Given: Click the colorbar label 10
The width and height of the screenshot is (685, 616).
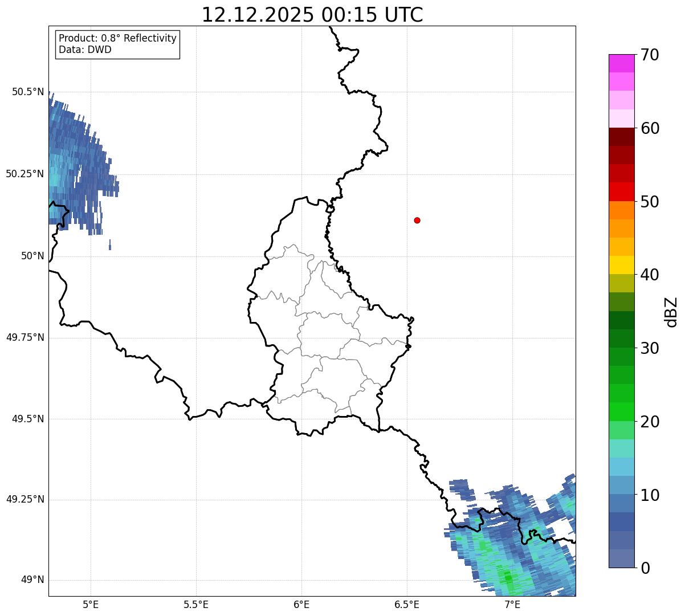Looking at the screenshot, I should tap(650, 495).
